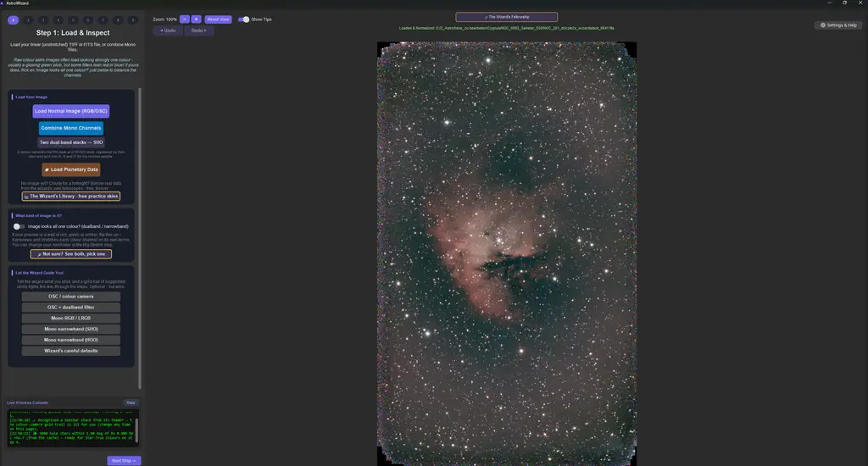The height and width of the screenshot is (466, 868).
Task: Click the 'Zoom: 100%' label
Action: tap(164, 19)
